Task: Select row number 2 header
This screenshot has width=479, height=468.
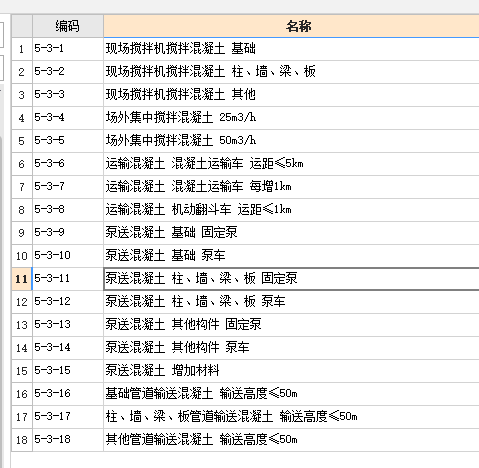Action: (22, 72)
